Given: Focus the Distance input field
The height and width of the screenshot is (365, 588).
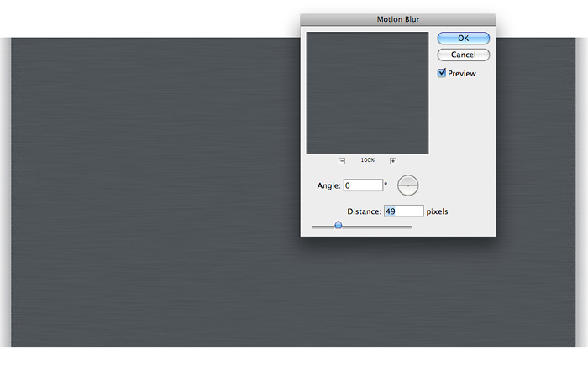Looking at the screenshot, I should click(402, 211).
